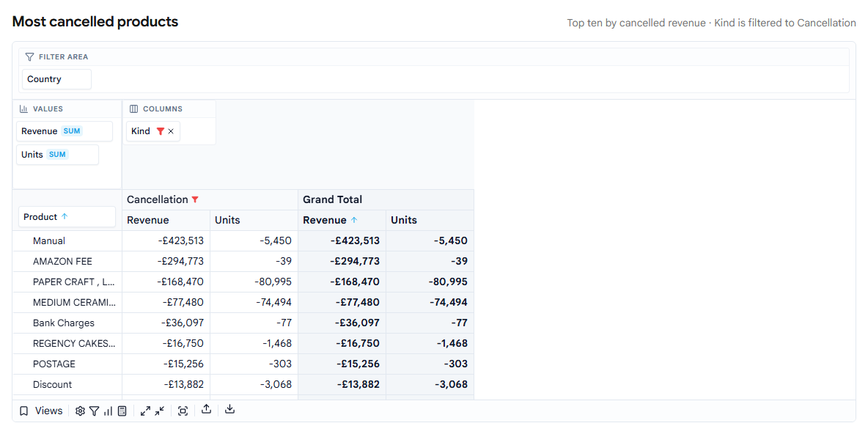Viewport: 868px width, 434px height.
Task: Select the Bank Charges row label
Action: pos(64,323)
